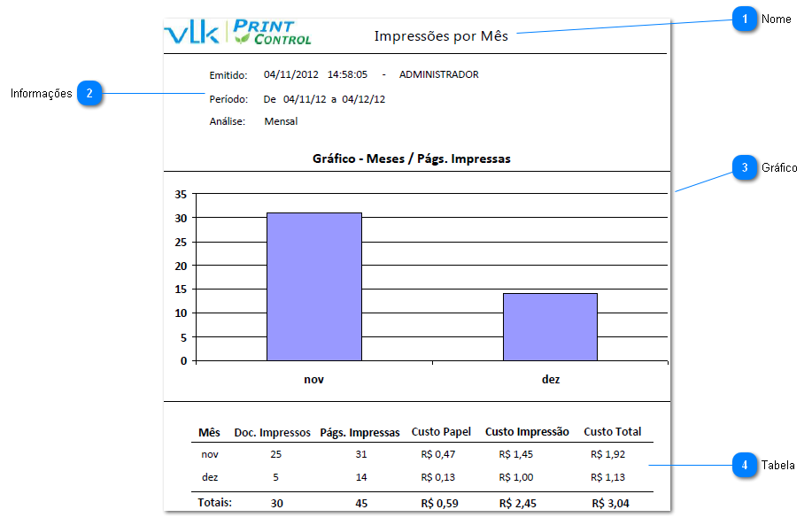Viewport: 812px width, 525px height.
Task: Select the report title Impressões por Mês
Action: 441,36
